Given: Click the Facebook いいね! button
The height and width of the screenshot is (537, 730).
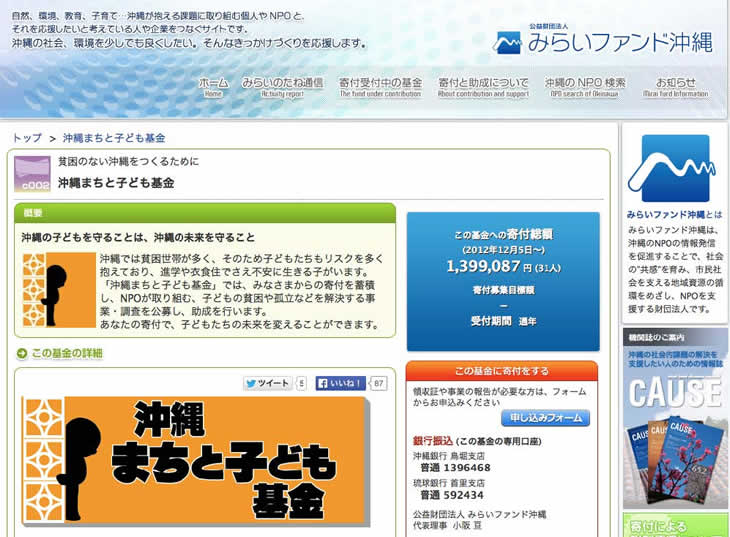Looking at the screenshot, I should point(340,383).
